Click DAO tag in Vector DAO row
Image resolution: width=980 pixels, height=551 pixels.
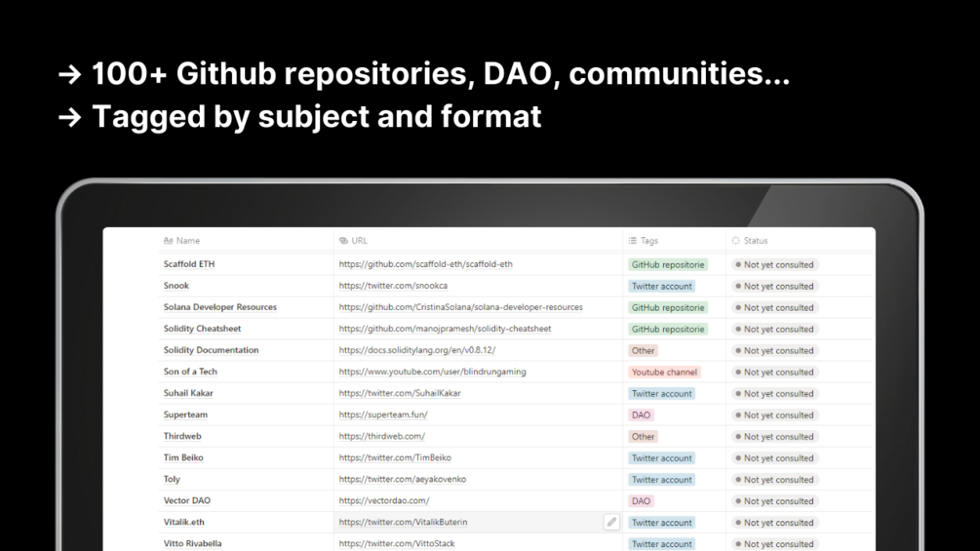641,501
